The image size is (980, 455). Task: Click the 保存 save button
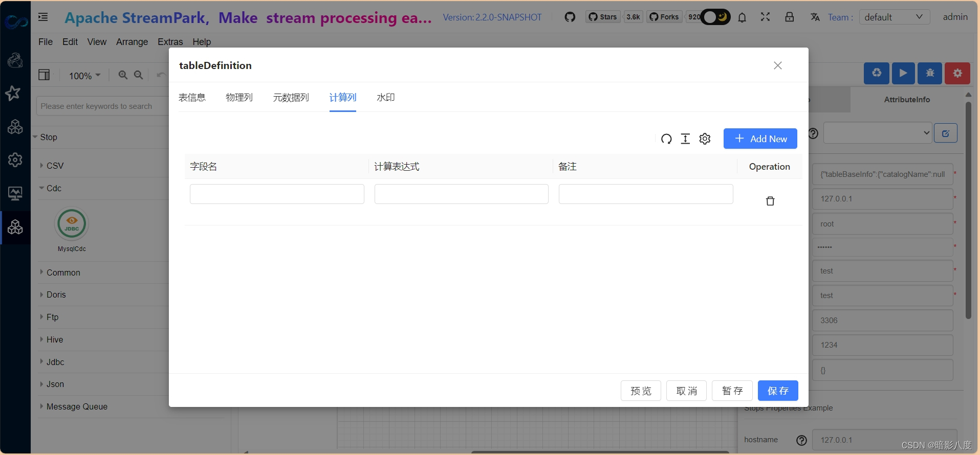(778, 391)
